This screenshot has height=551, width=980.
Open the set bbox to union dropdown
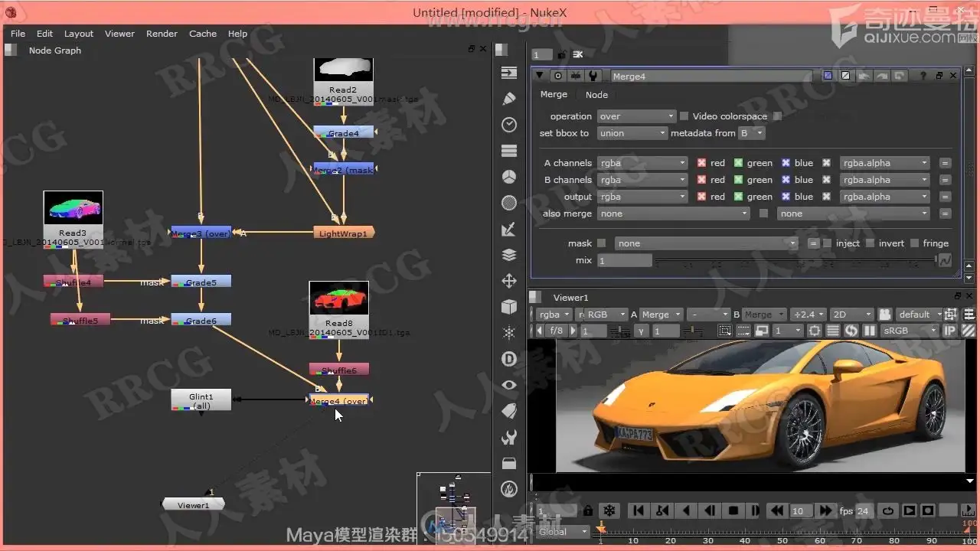pyautogui.click(x=632, y=133)
